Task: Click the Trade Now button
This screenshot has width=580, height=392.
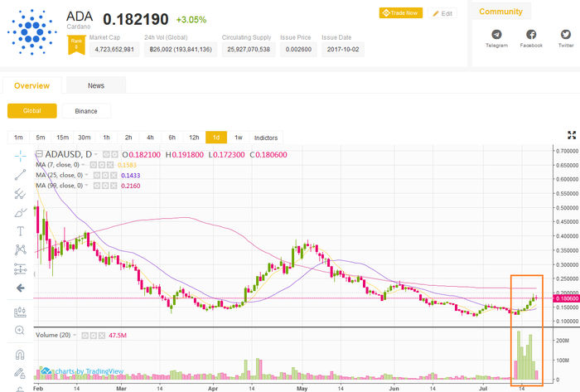Action: (x=401, y=13)
